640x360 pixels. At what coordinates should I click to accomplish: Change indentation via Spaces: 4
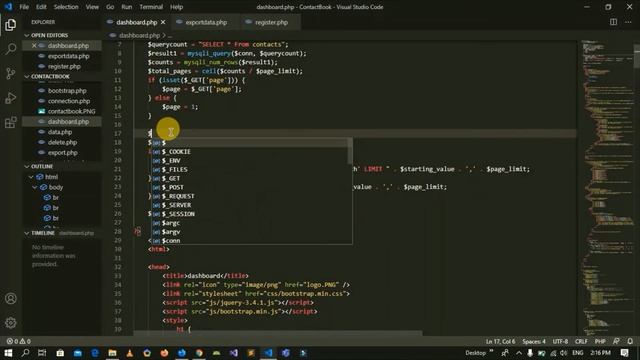pyautogui.click(x=534, y=341)
